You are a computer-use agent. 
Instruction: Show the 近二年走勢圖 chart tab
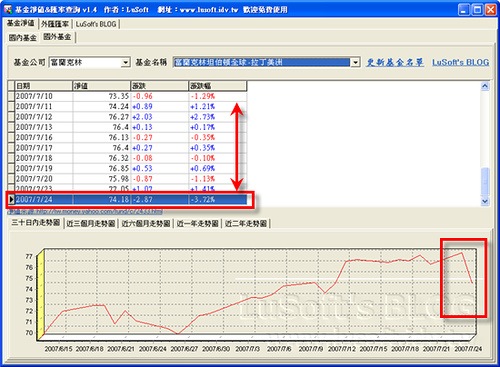tap(246, 223)
